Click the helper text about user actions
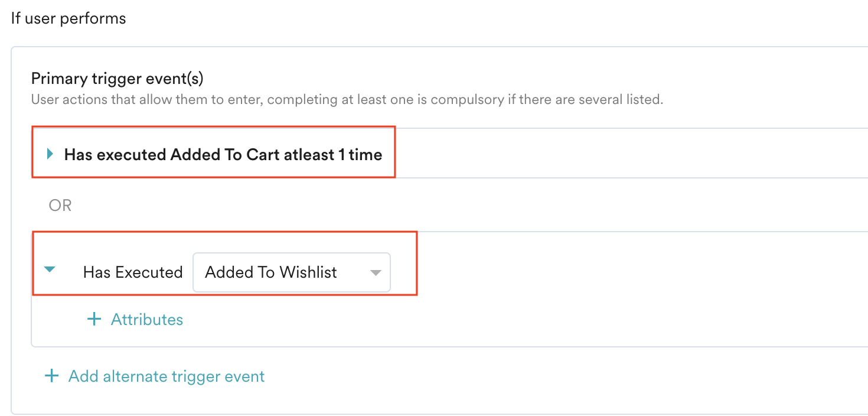The height and width of the screenshot is (416, 868). 347,99
